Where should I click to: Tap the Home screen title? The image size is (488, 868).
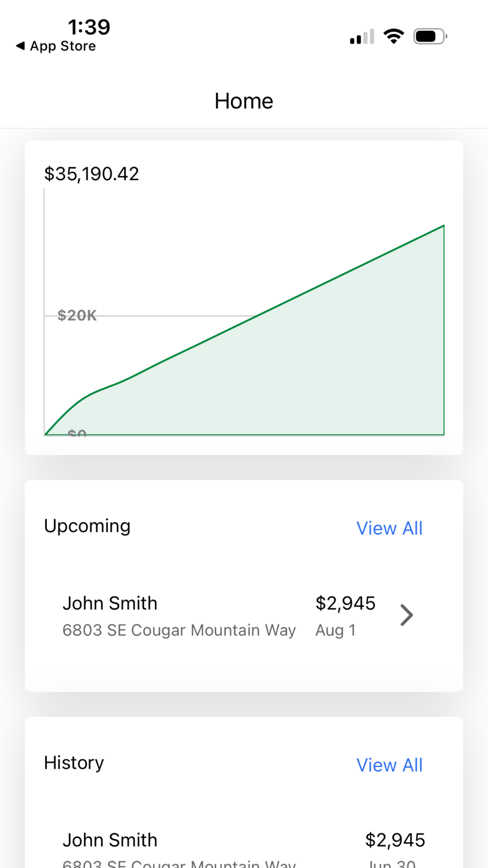point(244,101)
